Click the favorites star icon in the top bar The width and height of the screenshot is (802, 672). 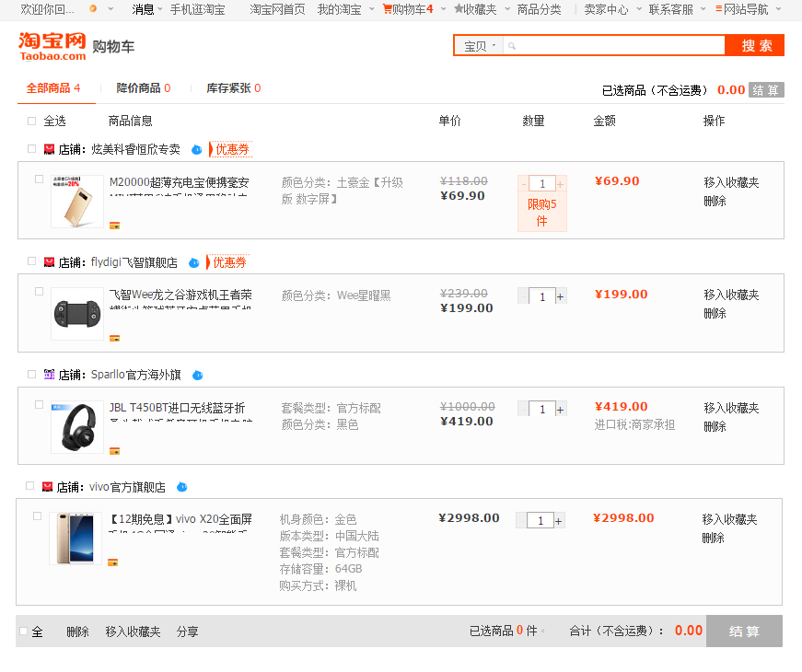point(459,8)
